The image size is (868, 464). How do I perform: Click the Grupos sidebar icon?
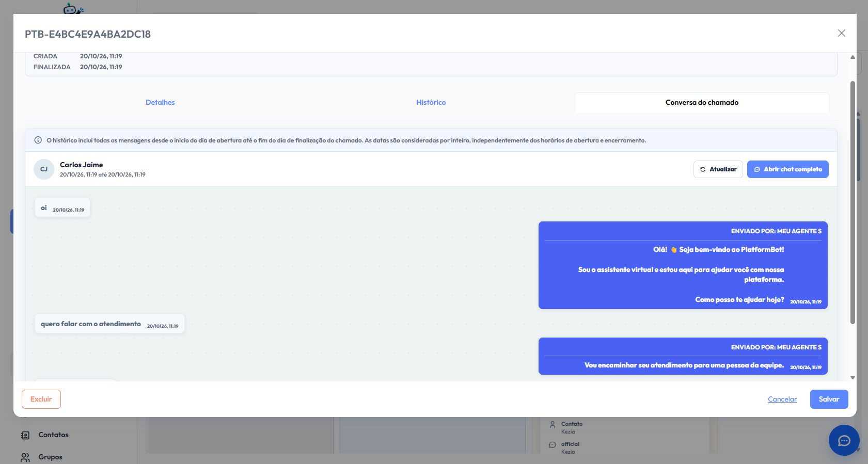click(25, 457)
